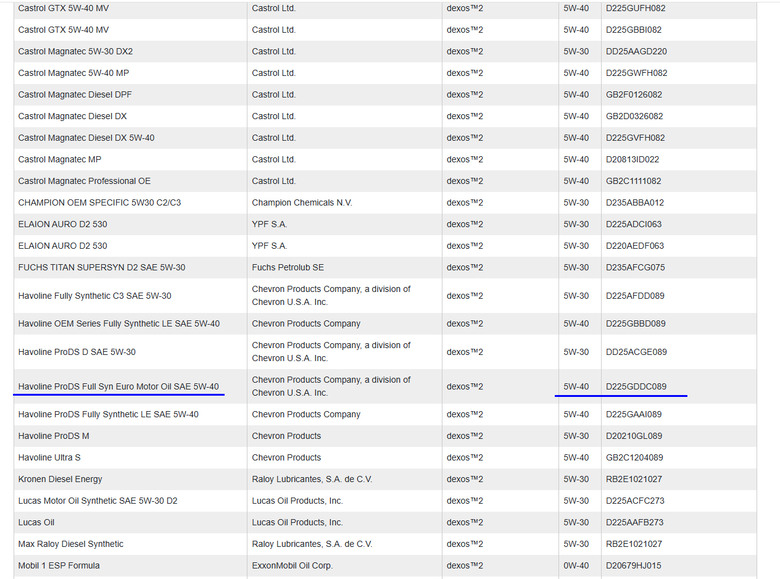Click CHAMPION OEM SPECIFIC 5W30 C2/C3

[x=99, y=203]
